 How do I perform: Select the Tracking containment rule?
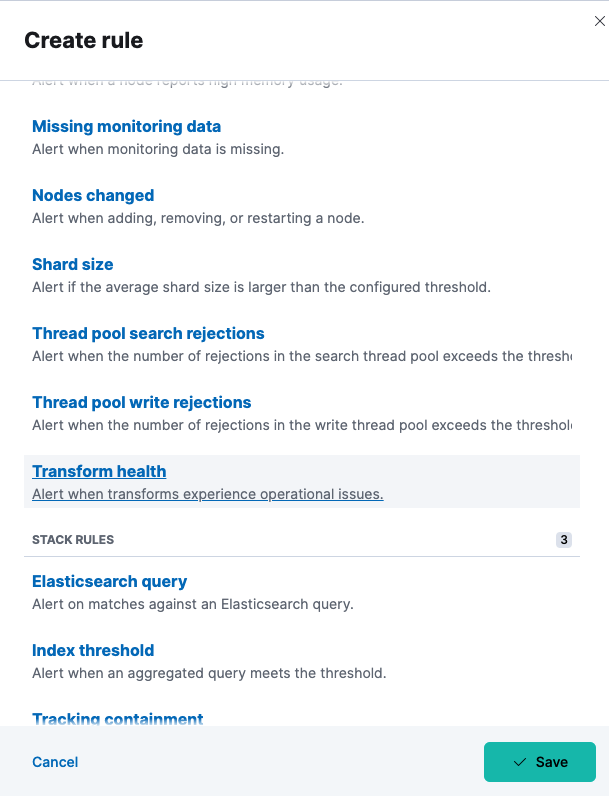(x=117, y=719)
